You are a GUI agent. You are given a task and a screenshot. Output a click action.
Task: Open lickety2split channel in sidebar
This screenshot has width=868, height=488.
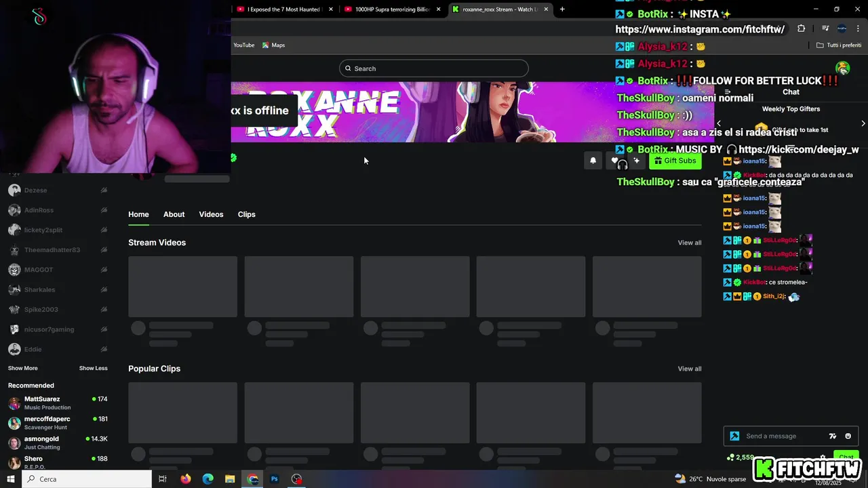[x=58, y=230]
